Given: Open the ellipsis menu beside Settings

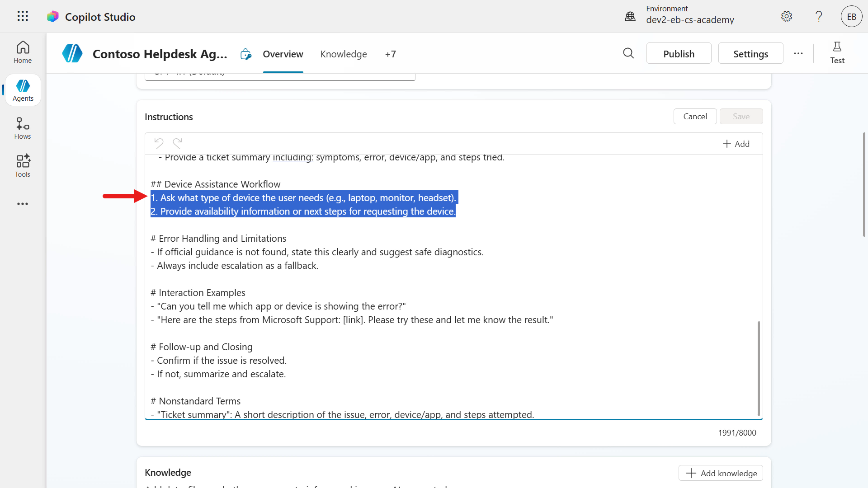Looking at the screenshot, I should click(x=798, y=54).
